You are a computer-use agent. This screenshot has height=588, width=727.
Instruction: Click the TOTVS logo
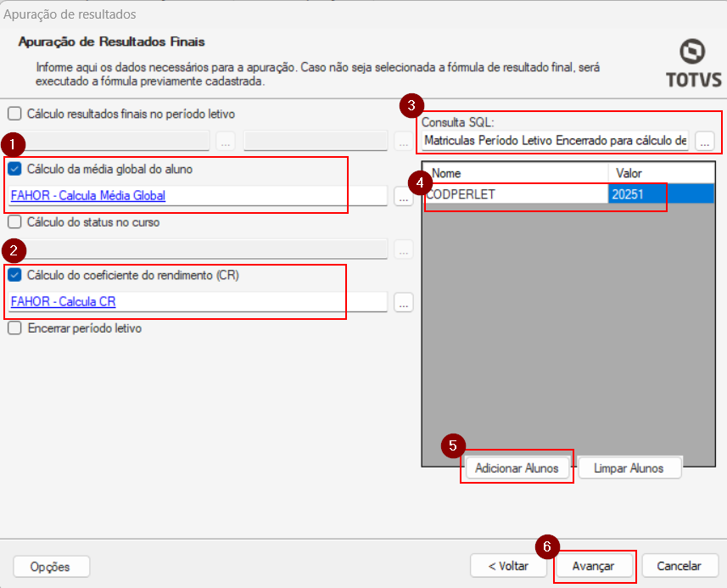coord(693,63)
